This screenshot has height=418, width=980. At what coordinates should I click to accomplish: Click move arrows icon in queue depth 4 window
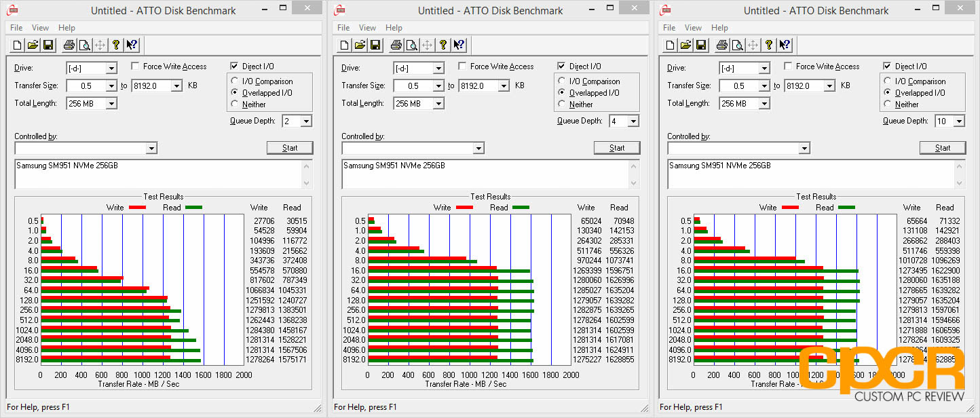pos(427,45)
